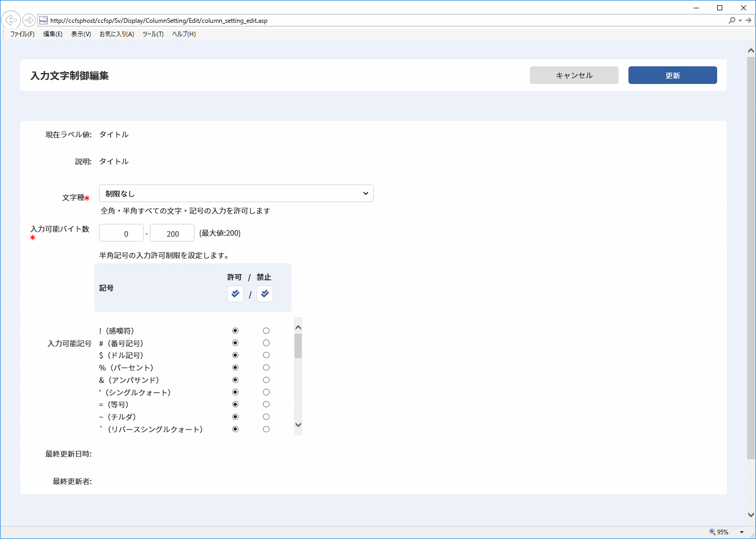Click the キャンセル button
This screenshot has width=756, height=539.
point(574,75)
